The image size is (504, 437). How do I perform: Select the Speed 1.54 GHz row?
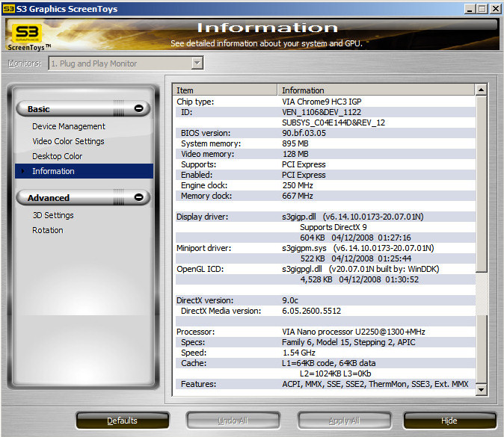pos(325,353)
